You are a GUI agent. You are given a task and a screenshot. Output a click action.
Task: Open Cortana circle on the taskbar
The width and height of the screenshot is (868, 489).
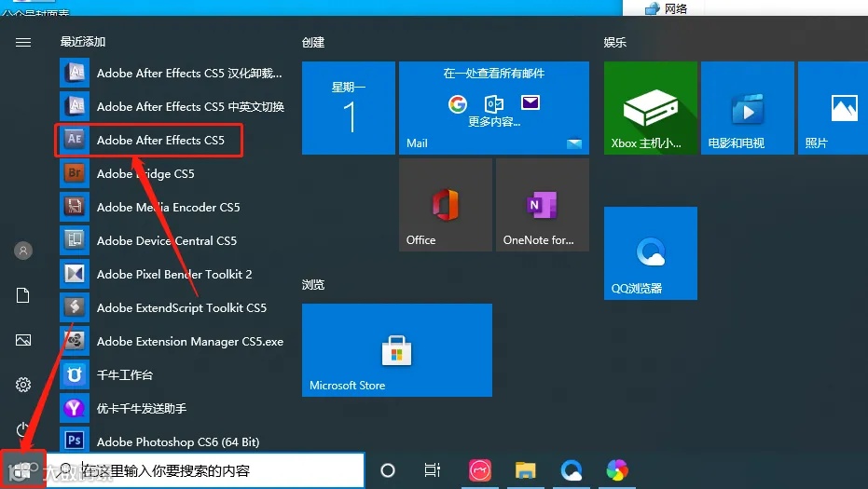pos(388,470)
